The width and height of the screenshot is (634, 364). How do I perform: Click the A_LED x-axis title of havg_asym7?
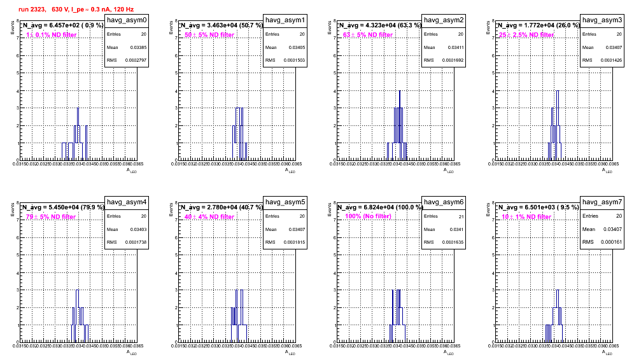click(x=607, y=353)
